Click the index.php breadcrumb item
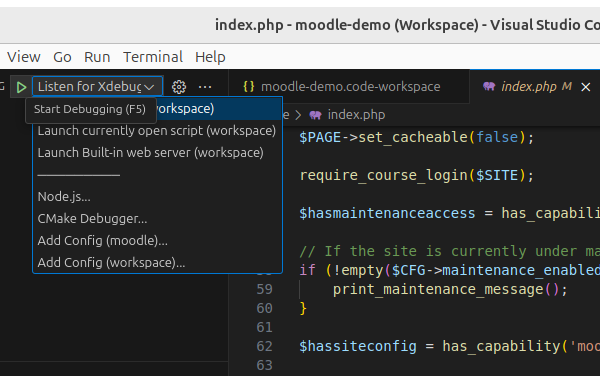This screenshot has height=376, width=600. [356, 115]
